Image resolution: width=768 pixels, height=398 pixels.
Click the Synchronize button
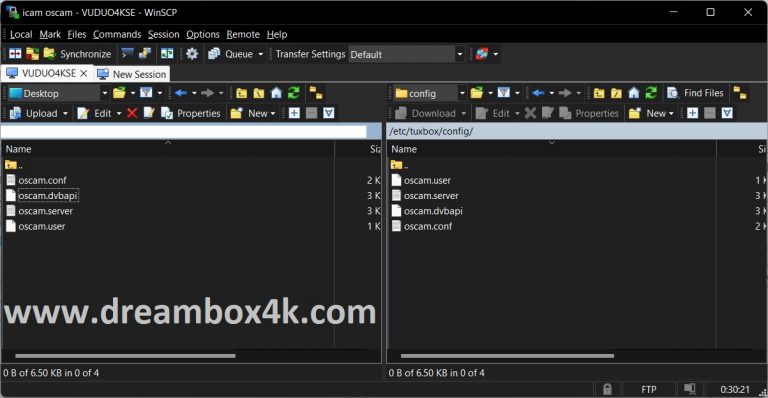77,54
